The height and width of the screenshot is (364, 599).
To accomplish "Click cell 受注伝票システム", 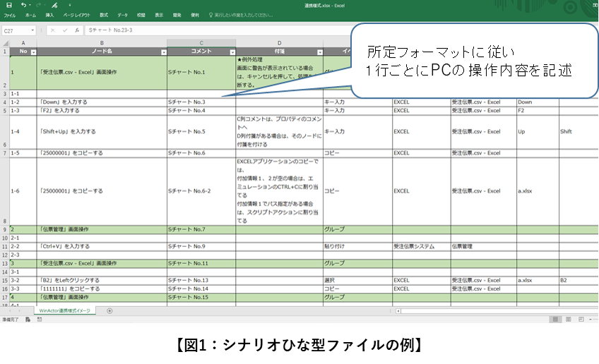I will point(422,246).
